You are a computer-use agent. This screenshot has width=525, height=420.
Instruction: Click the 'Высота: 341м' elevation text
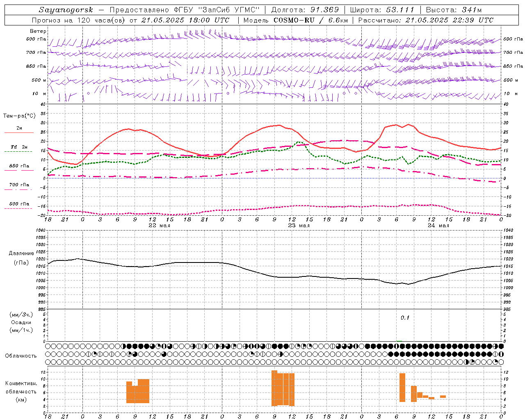454,10
